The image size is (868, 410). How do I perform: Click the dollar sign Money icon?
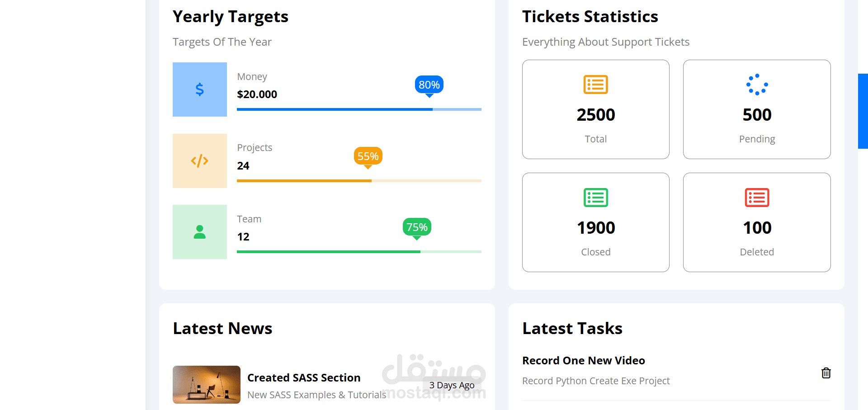pos(199,90)
